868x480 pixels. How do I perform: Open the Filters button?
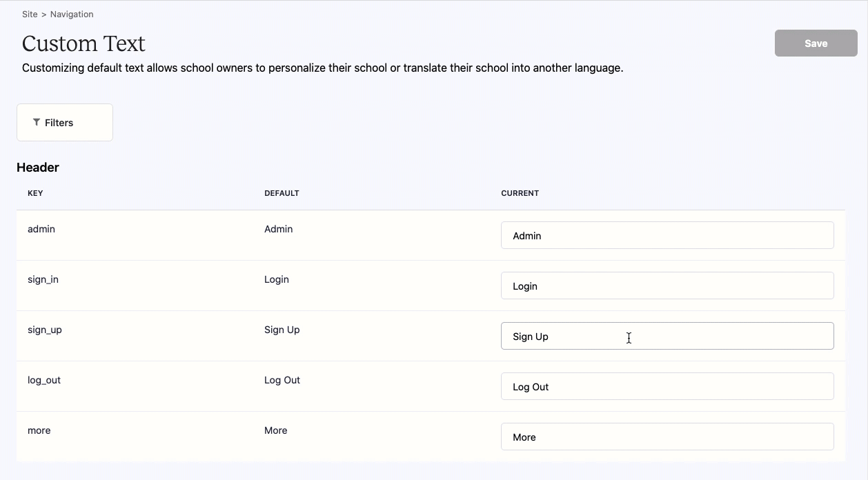coord(65,122)
